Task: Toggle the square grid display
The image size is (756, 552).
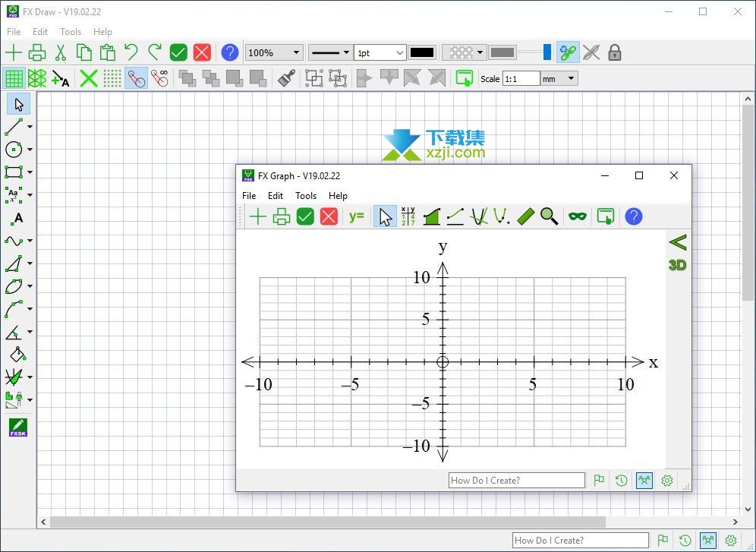Action: coord(14,78)
